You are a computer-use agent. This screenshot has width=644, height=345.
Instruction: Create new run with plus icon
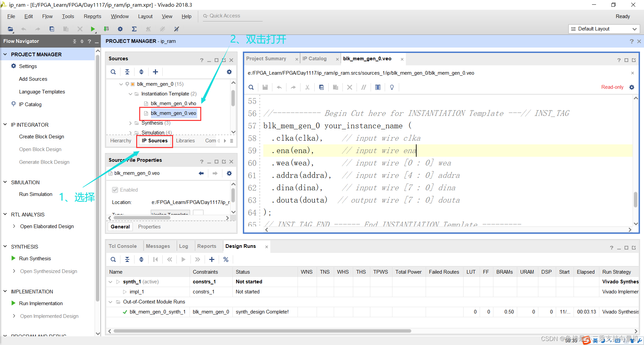pyautogui.click(x=212, y=259)
